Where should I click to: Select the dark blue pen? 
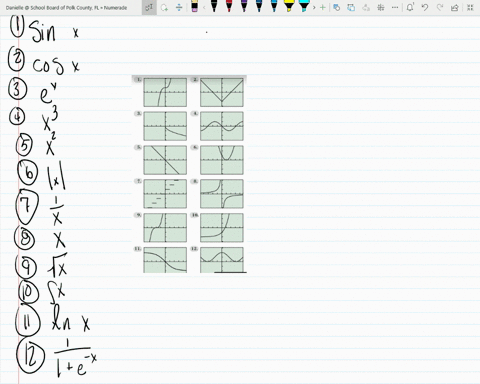click(259, 6)
